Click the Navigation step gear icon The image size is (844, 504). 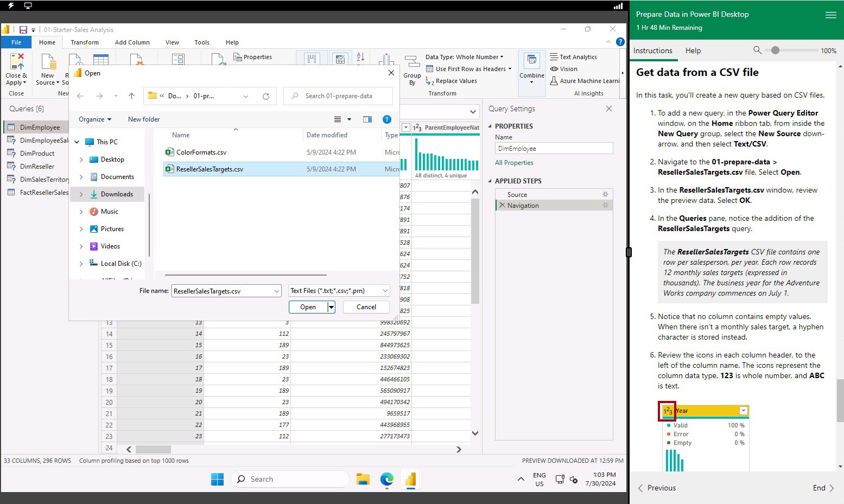tap(605, 205)
